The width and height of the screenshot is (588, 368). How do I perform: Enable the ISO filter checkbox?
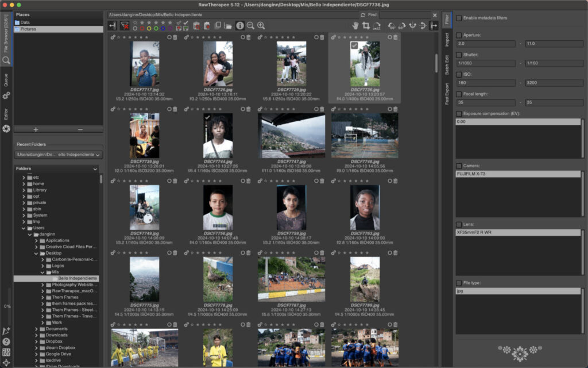459,74
